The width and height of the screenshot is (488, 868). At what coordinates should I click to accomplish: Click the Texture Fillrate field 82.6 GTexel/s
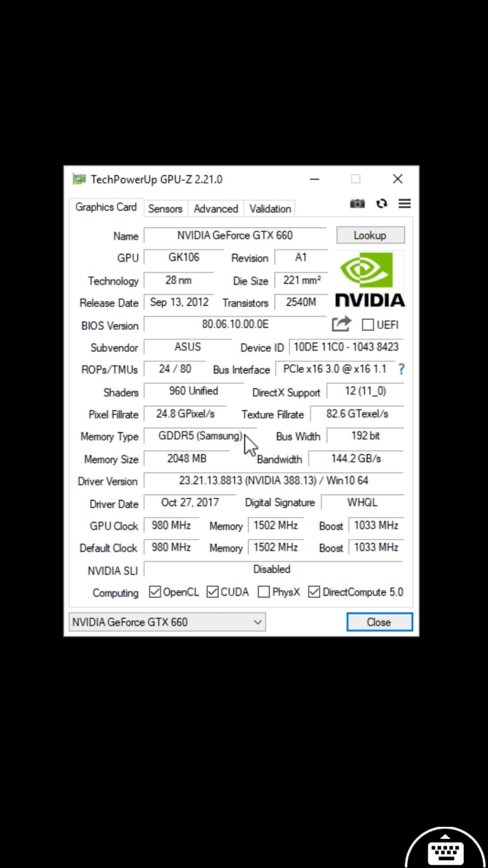(x=357, y=414)
